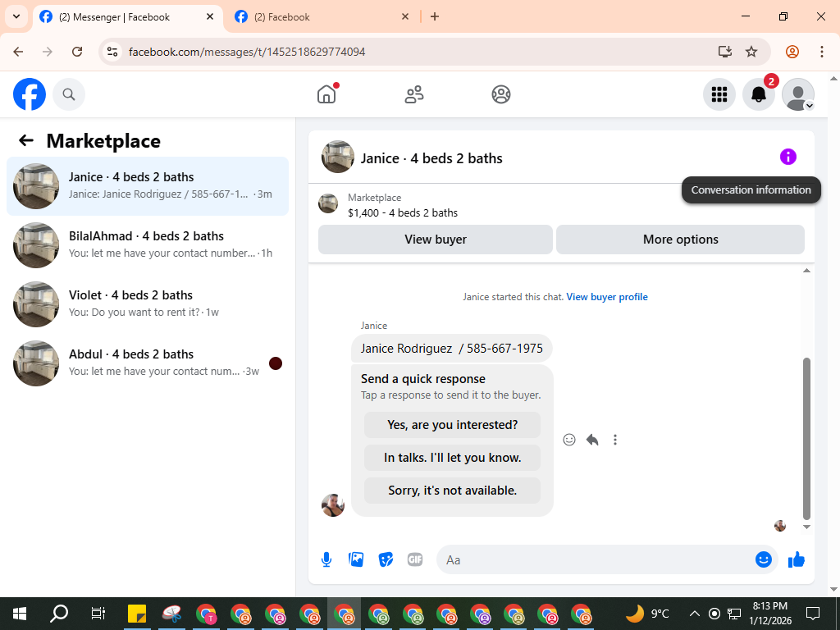Open Windows notification center icon
This screenshot has width=840, height=630.
(x=813, y=614)
